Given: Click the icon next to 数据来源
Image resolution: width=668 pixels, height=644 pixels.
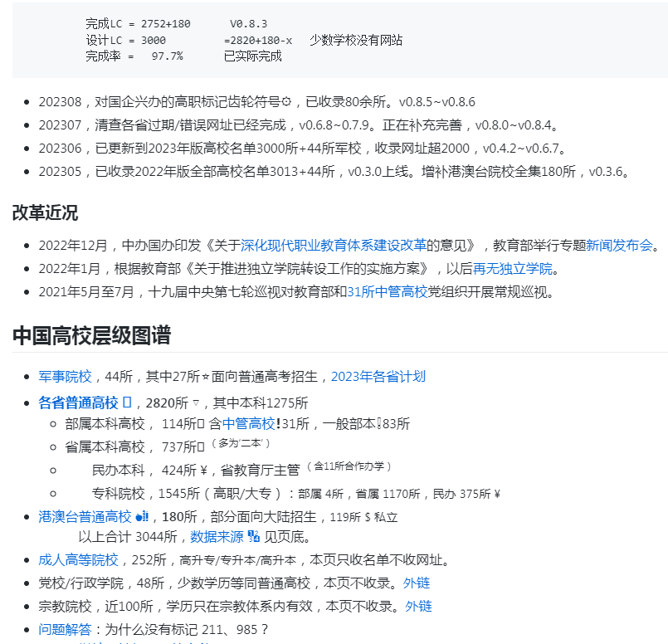Looking at the screenshot, I should (253, 536).
